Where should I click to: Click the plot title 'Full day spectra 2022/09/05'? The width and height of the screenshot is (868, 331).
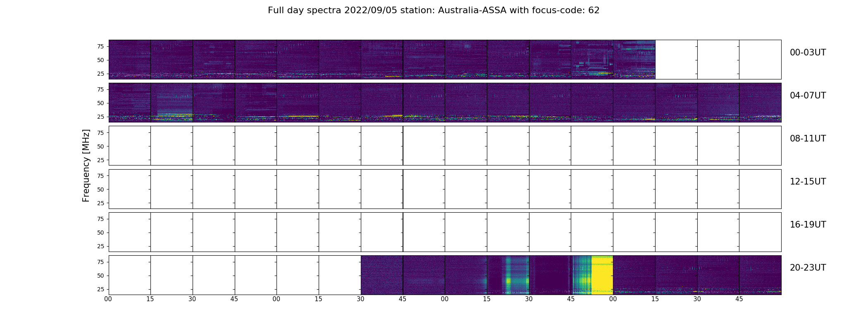coord(434,10)
